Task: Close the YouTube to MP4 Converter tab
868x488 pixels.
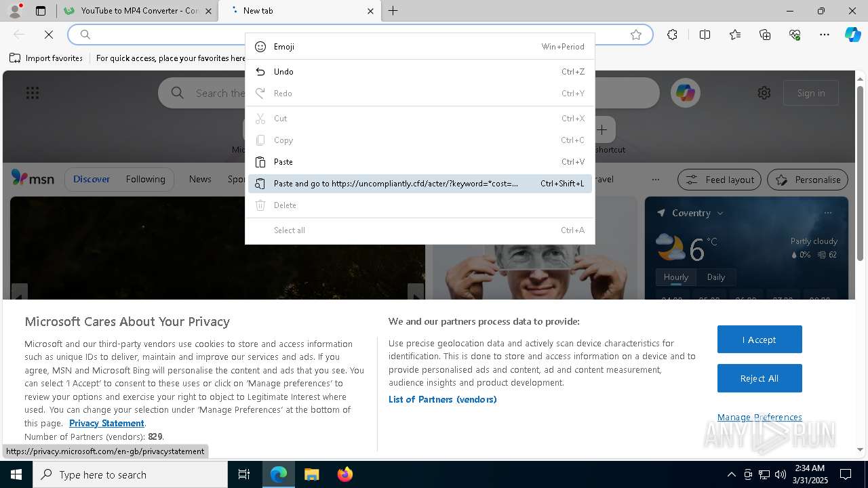Action: coord(208,11)
